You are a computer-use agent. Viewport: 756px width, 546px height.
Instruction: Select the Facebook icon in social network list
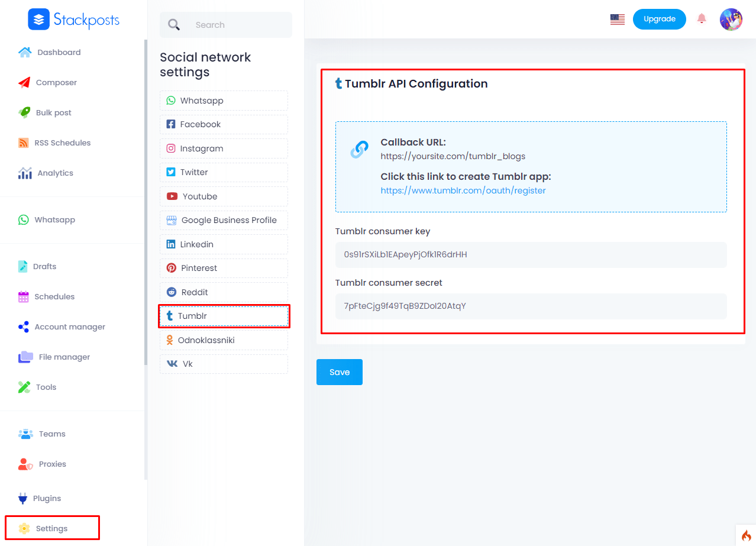tap(172, 124)
